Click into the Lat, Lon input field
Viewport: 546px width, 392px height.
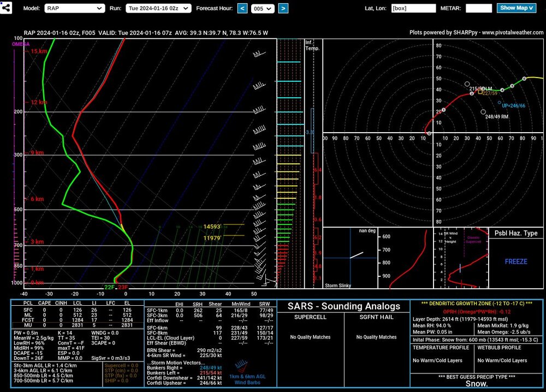point(413,8)
